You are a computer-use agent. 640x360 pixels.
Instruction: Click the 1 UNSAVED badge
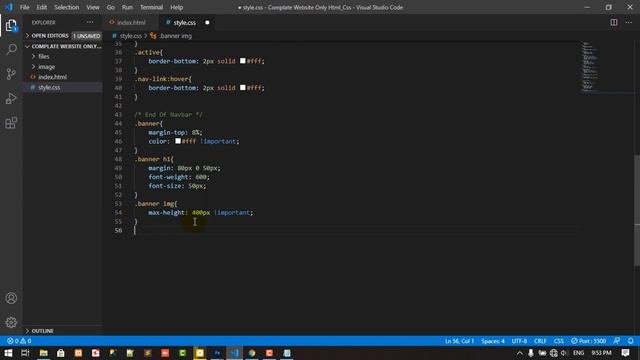[87, 36]
